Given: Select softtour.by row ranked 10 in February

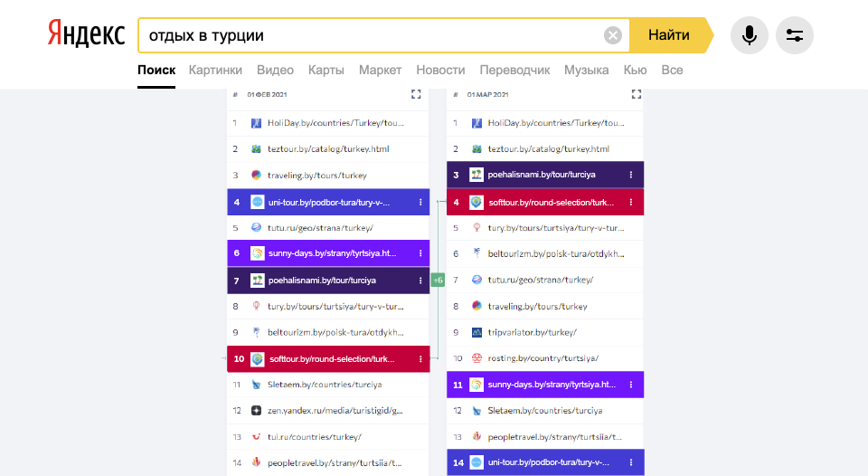Looking at the screenshot, I should pos(328,359).
